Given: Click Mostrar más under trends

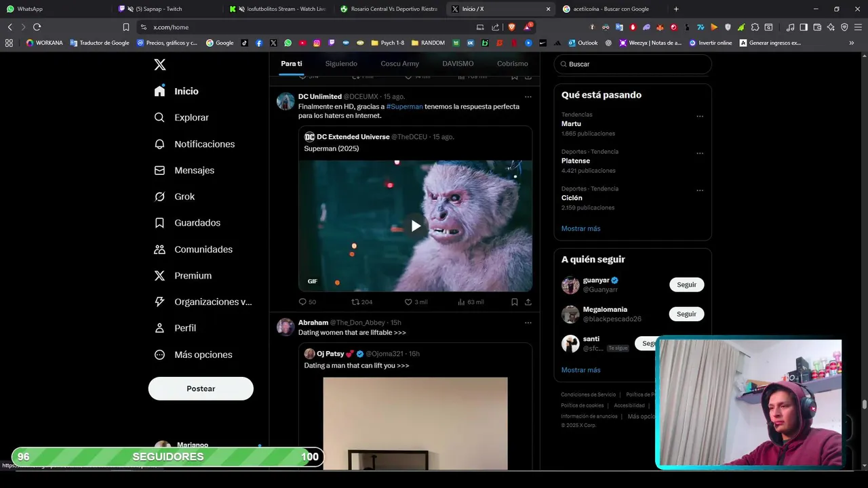Looking at the screenshot, I should (580, 228).
